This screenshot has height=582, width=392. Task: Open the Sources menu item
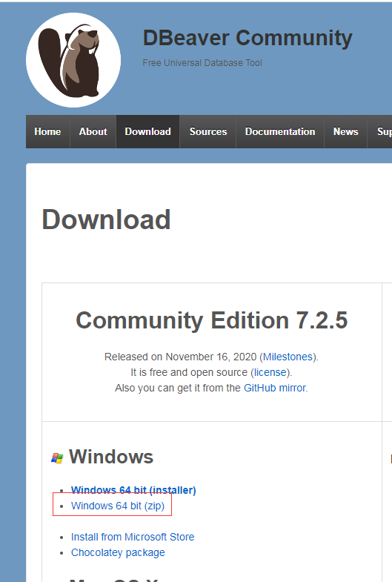(208, 131)
